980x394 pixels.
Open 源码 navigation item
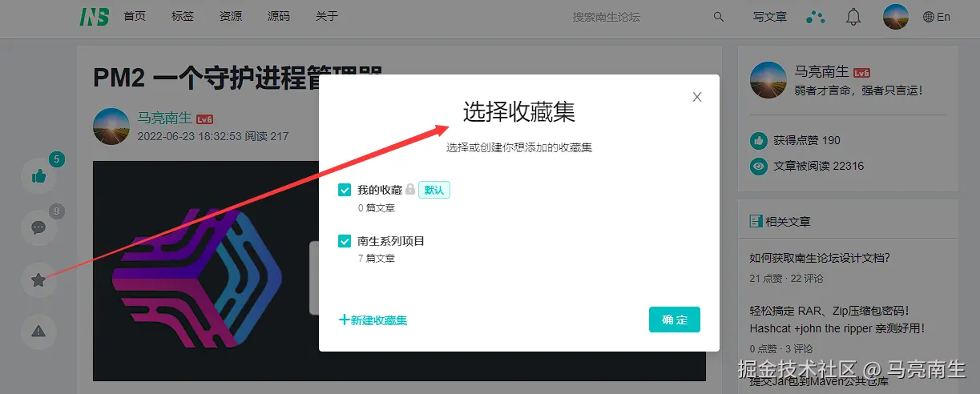[x=279, y=17]
